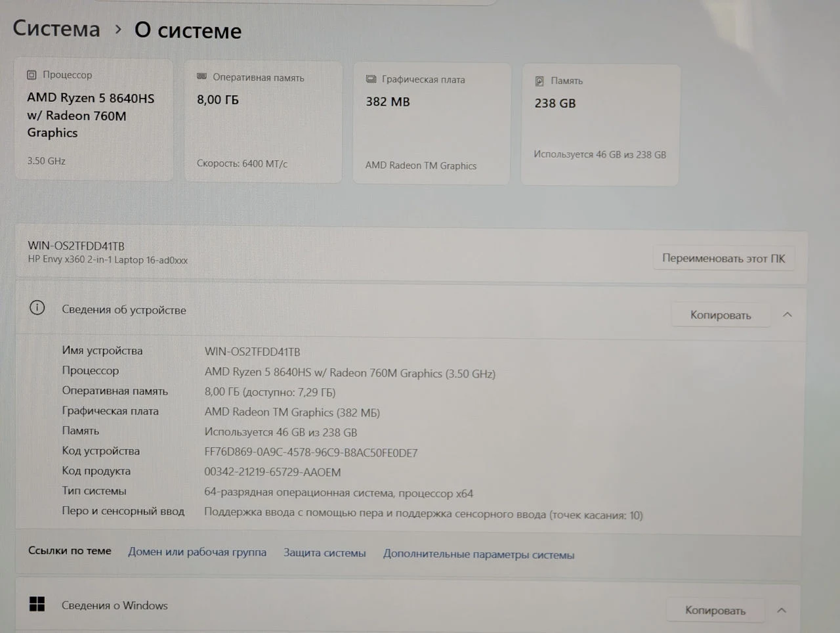The height and width of the screenshot is (633, 840).
Task: Open Дополнительные параметры системы link
Action: [478, 554]
